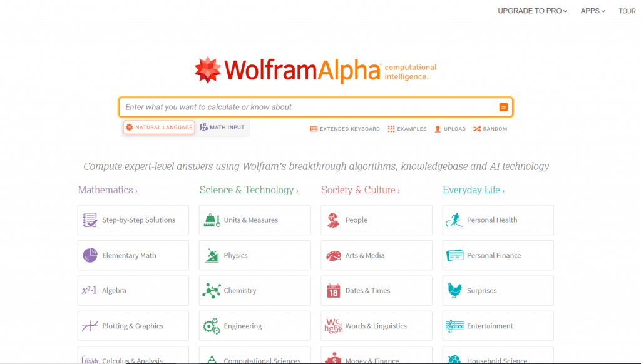This screenshot has height=364, width=641.
Task: Open the Everyday Life category heading
Action: pyautogui.click(x=473, y=190)
